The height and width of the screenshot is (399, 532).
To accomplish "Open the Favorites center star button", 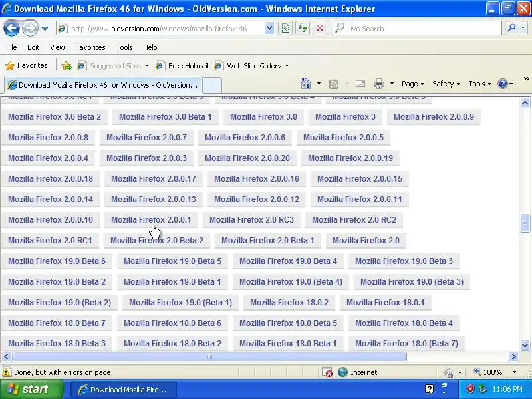I will click(x=27, y=65).
